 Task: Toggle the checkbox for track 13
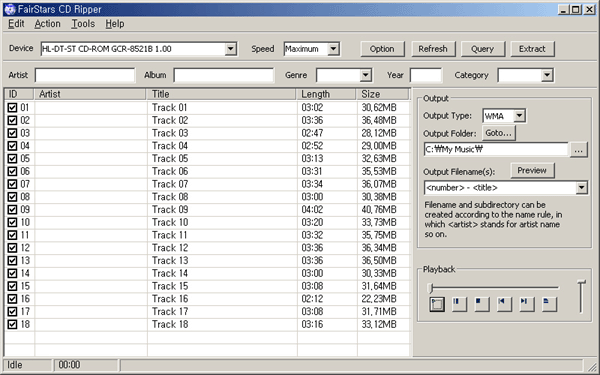[x=12, y=261]
